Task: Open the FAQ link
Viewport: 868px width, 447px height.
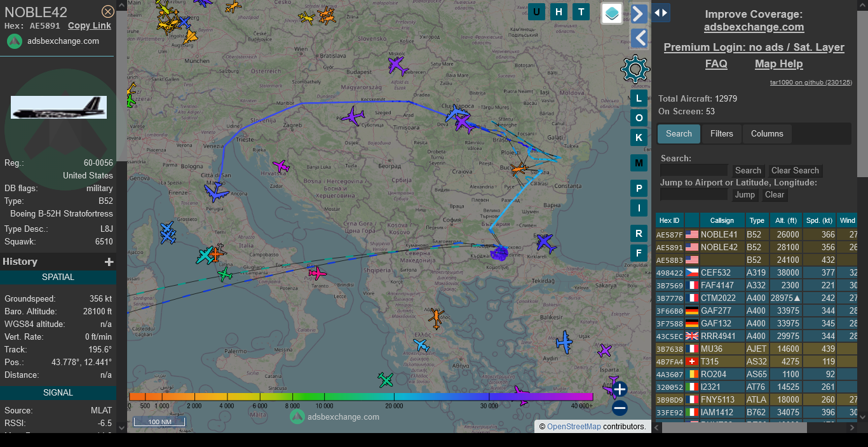Action: (716, 64)
